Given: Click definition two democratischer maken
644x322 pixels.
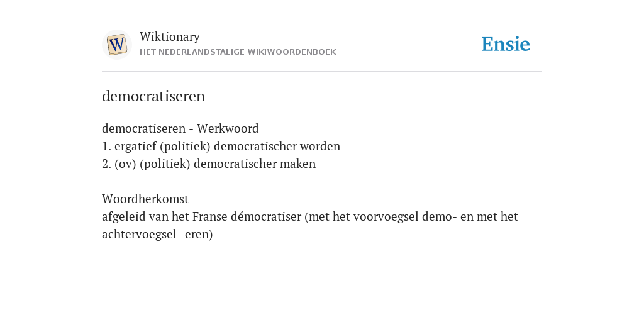Looking at the screenshot, I should coord(209,164).
